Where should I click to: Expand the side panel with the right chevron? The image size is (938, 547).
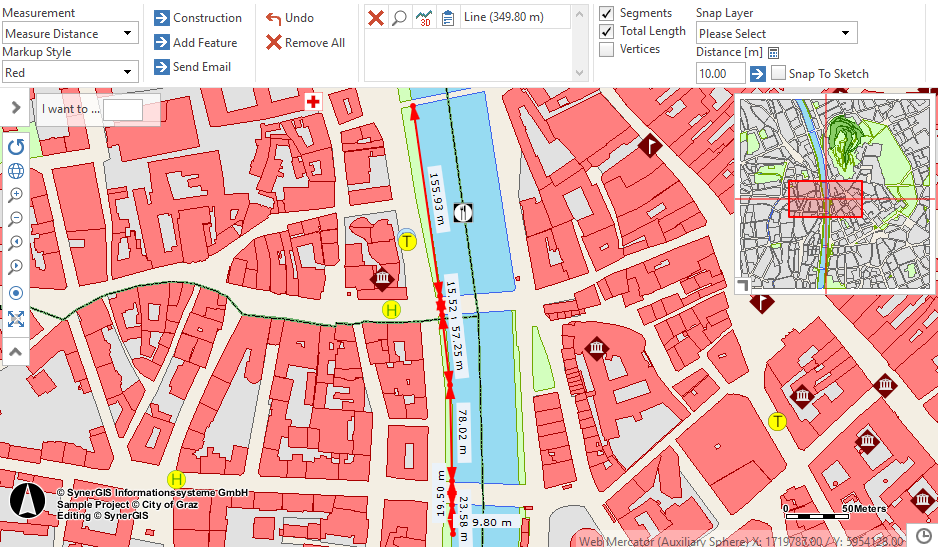point(16,107)
